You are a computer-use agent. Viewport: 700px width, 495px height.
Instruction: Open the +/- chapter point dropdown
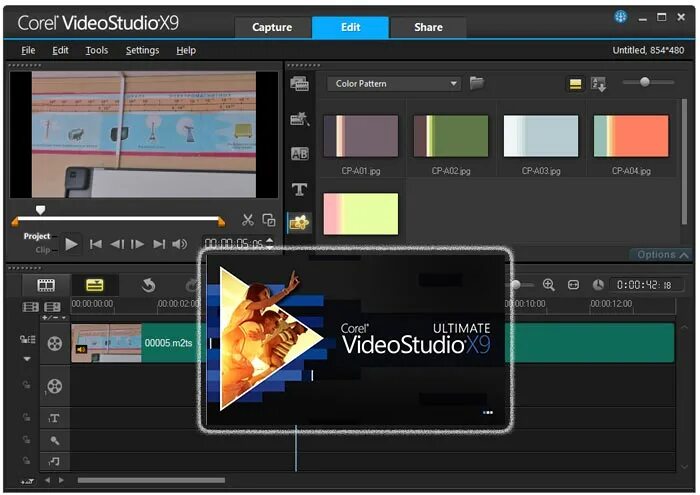pos(54,317)
